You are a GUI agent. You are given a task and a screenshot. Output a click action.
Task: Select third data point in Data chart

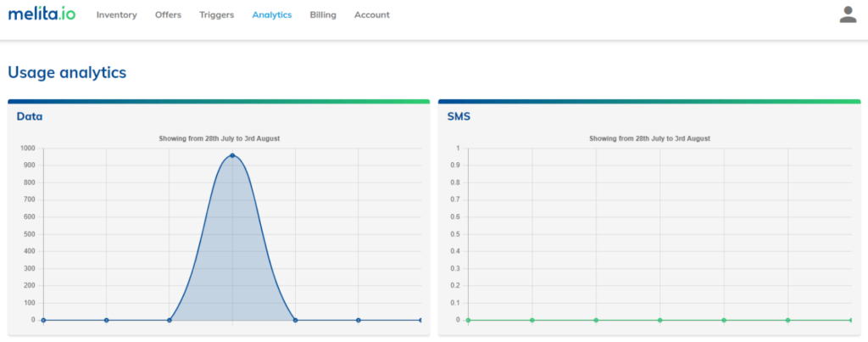coord(170,320)
